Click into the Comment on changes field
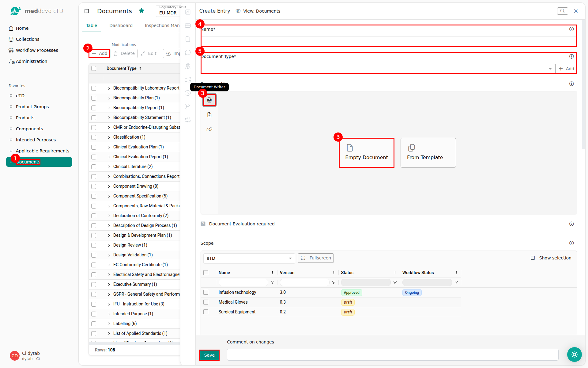The image size is (588, 368). [x=393, y=355]
